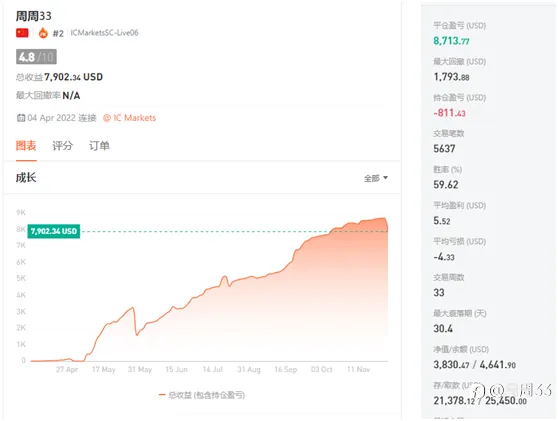The image size is (558, 421).
Task: Click the 5K y-axis label
Action: click(21, 278)
